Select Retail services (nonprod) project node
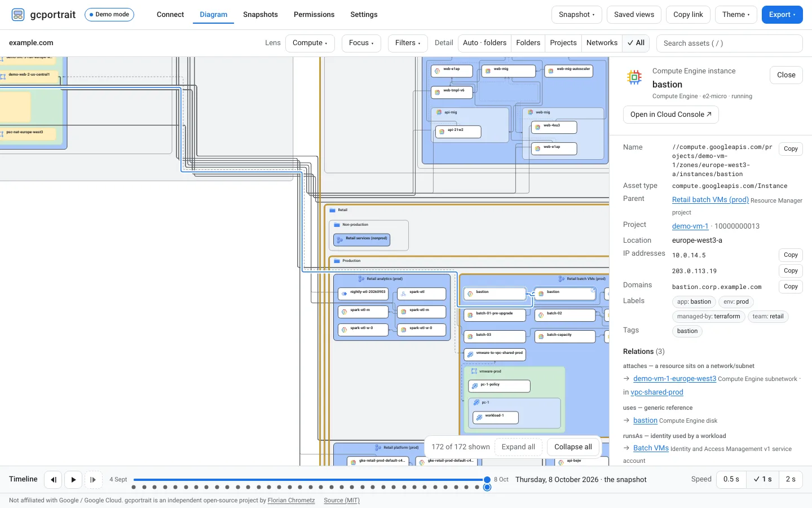Viewport: 812px width, 508px height. click(x=362, y=240)
